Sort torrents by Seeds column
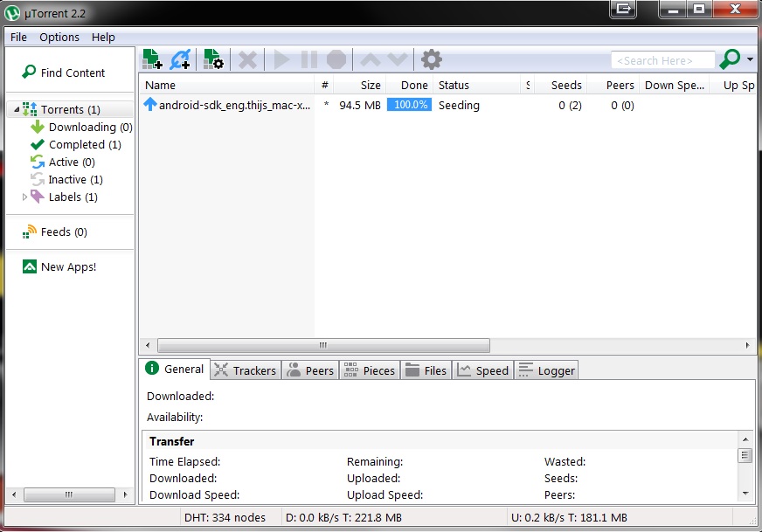Image resolution: width=762 pixels, height=532 pixels. [x=561, y=85]
